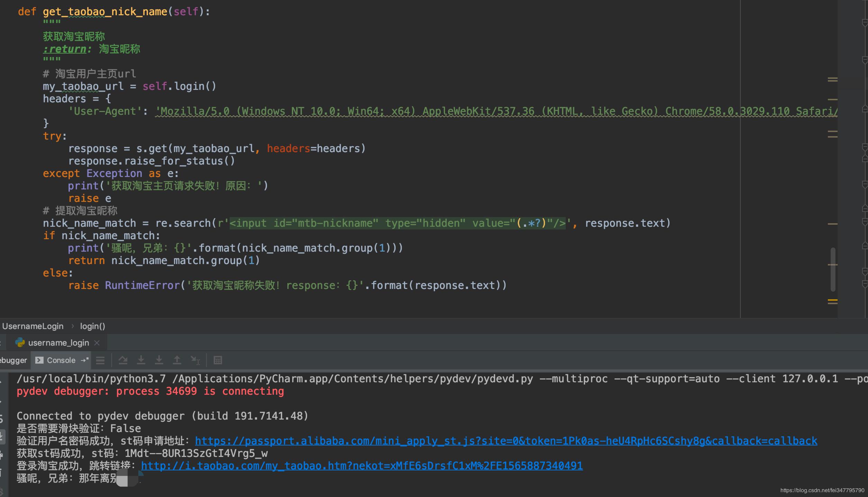Screen dimensions: 868x497
Task: Open the arrow menu next to the Console label
Action: pos(84,360)
